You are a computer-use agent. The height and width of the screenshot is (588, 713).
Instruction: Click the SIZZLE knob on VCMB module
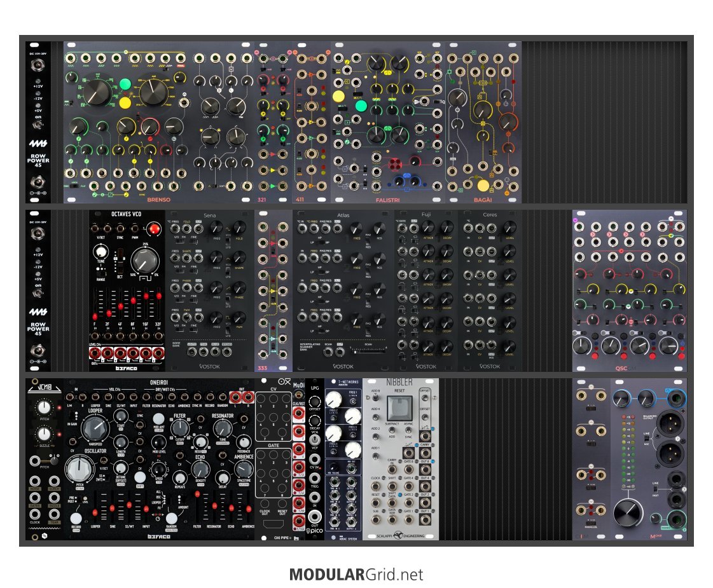pos(44,434)
